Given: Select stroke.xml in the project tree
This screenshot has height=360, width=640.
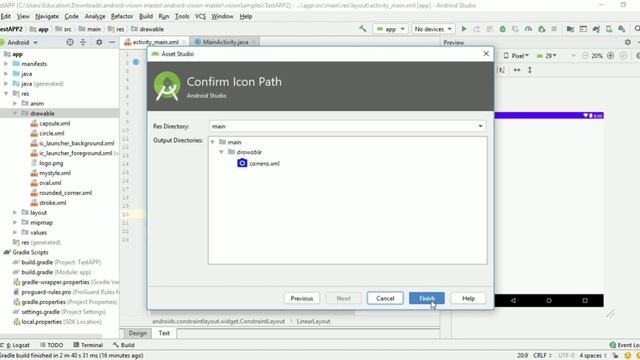Looking at the screenshot, I should pyautogui.click(x=52, y=202).
